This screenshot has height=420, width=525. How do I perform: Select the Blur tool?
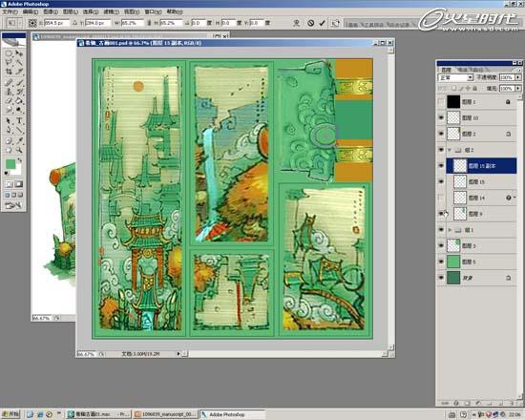pyautogui.click(x=9, y=110)
